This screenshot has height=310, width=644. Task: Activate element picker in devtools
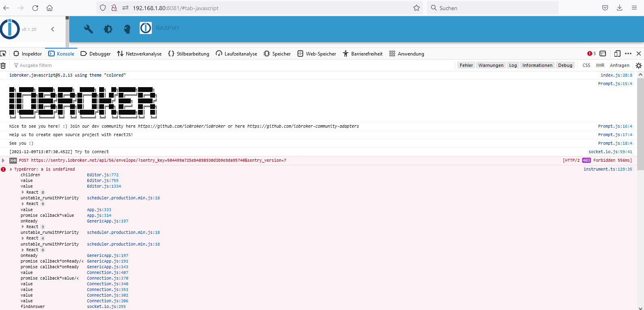[x=3, y=53]
